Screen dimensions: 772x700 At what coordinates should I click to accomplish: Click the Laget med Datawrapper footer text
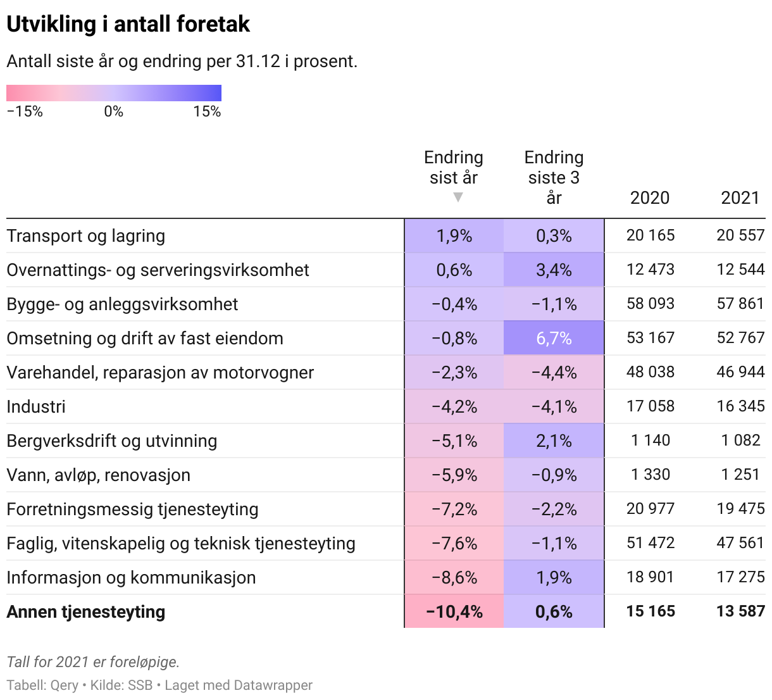239,685
